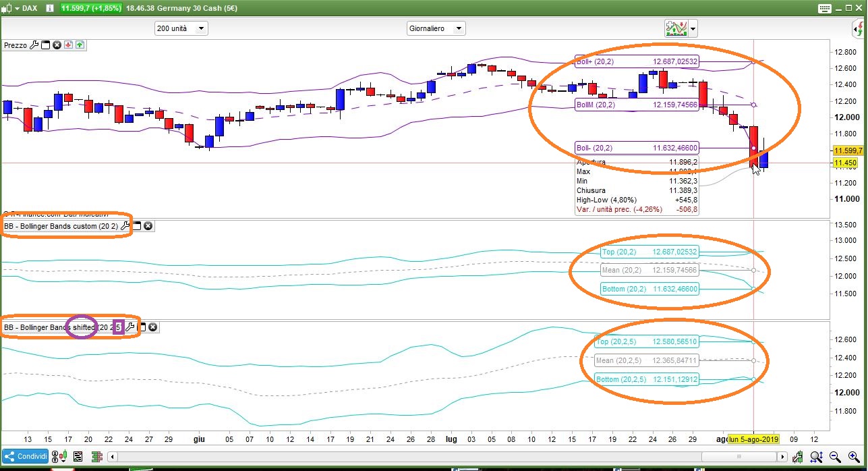Open wrench settings for Bollinger Bands shifted
This screenshot has height=471, width=868.
[x=131, y=327]
